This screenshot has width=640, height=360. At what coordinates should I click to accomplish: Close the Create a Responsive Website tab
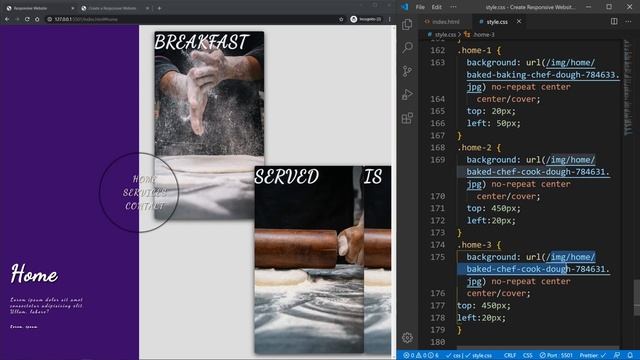(148, 8)
